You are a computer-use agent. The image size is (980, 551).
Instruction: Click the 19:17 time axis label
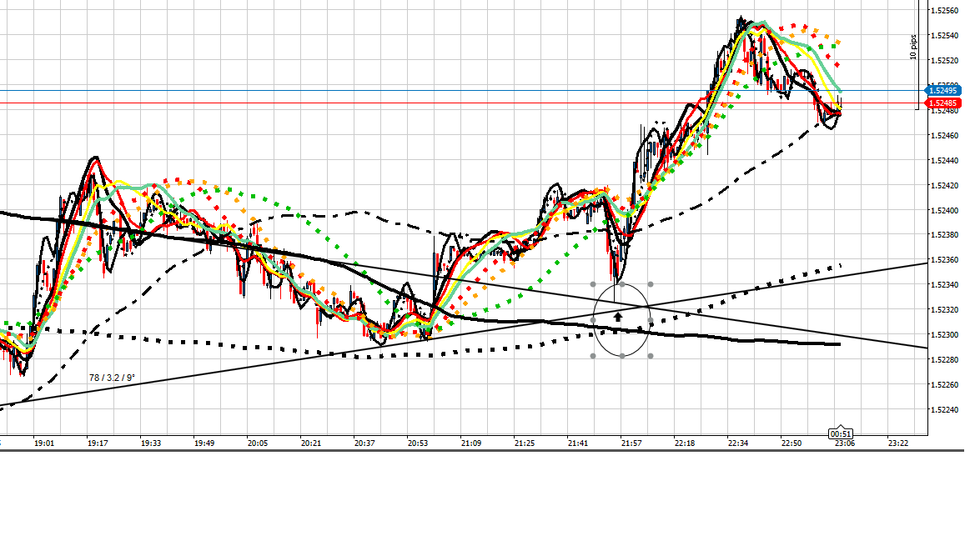(x=98, y=443)
